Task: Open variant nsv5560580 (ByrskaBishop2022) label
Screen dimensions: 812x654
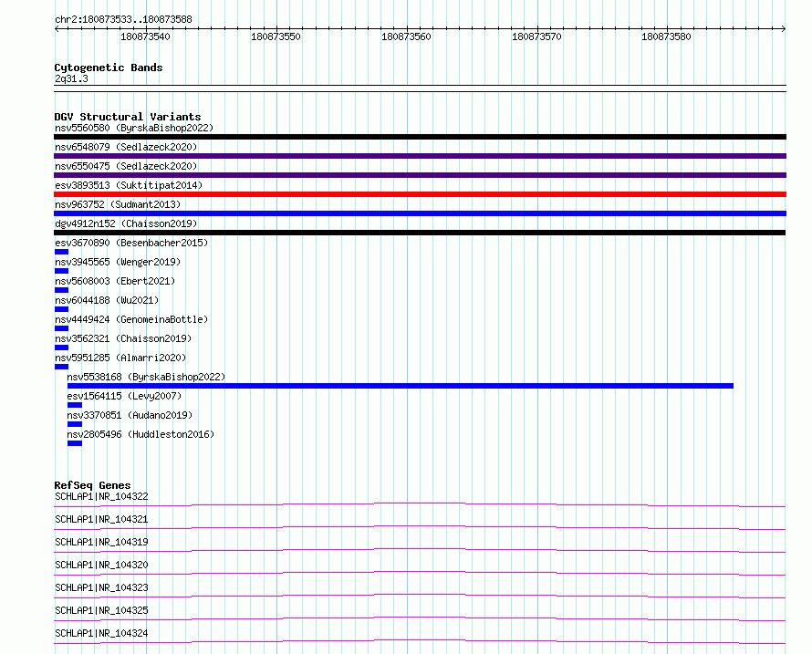Action: pyautogui.click(x=134, y=128)
